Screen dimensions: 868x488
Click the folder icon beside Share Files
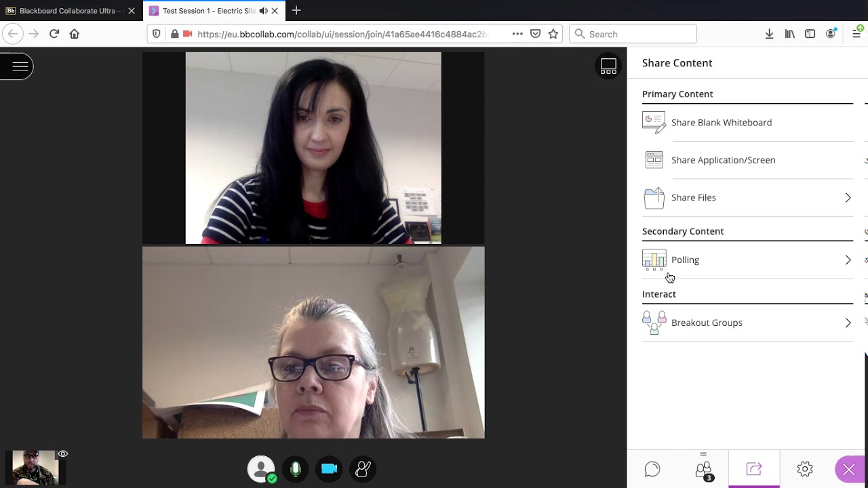pyautogui.click(x=654, y=198)
